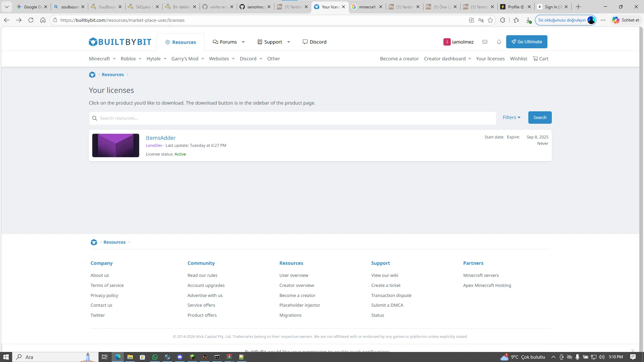Expand the Support dropdown arrow
Screen dimensions: 644x362
(x=288, y=42)
